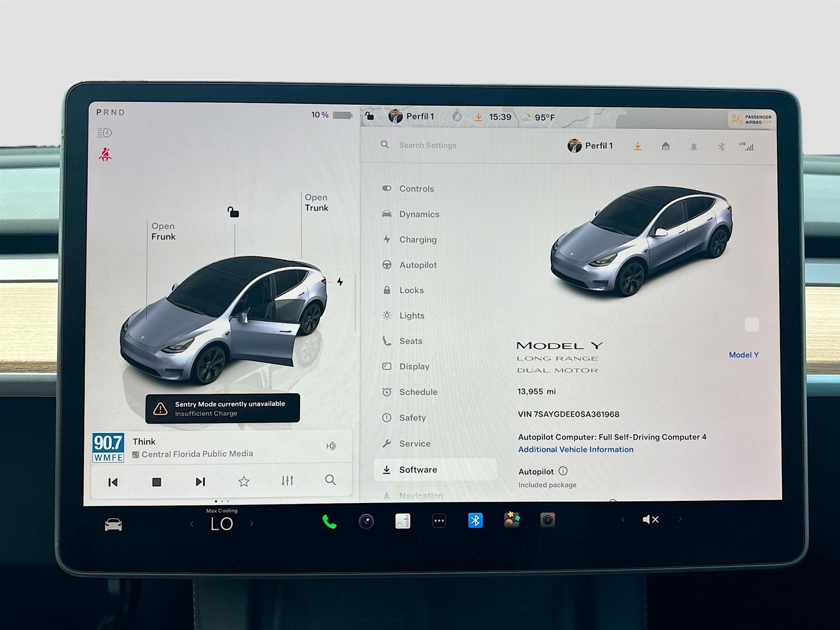
Task: Open car controls from bottom bar
Action: [x=113, y=524]
